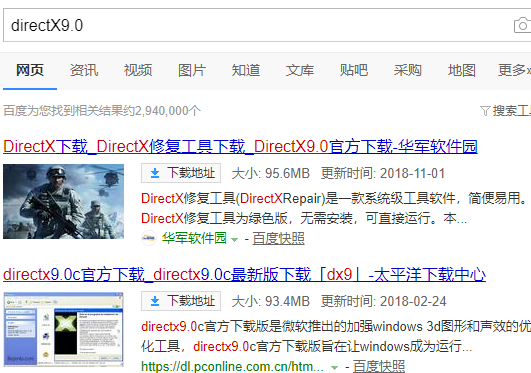Select the 采购 tab
This screenshot has height=373, width=531.
tap(408, 70)
